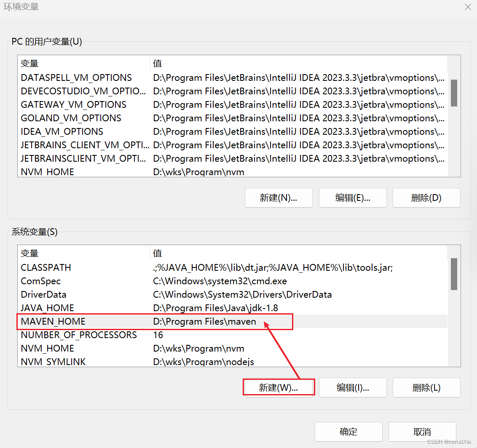The image size is (477, 448).
Task: Select the CLASSPATH system variable
Action: (233, 267)
